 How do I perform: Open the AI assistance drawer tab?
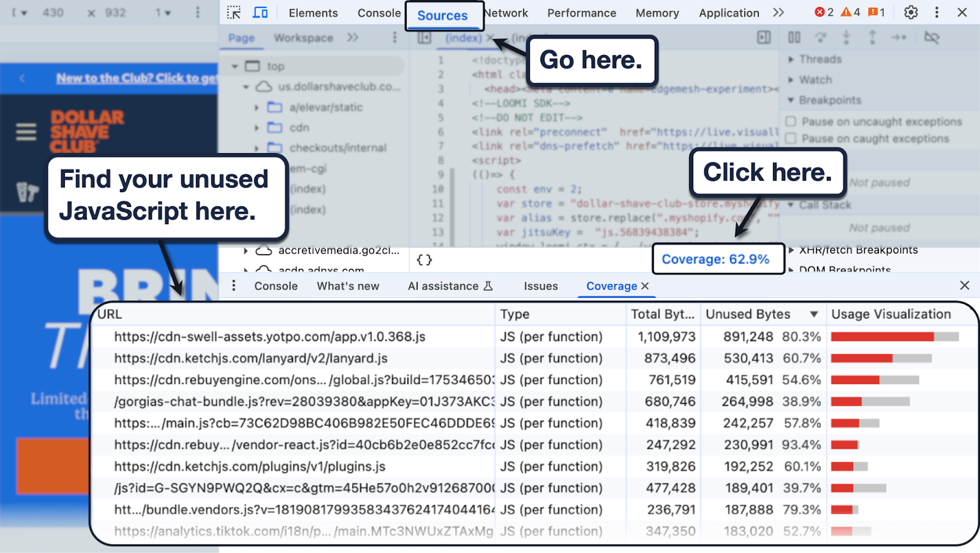pyautogui.click(x=450, y=286)
